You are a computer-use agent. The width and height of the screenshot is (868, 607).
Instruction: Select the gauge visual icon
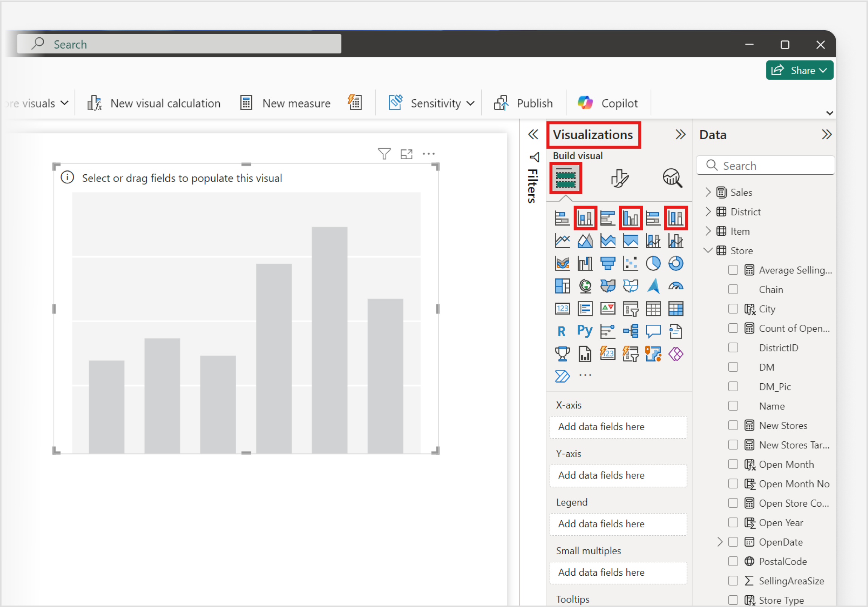[x=676, y=286]
